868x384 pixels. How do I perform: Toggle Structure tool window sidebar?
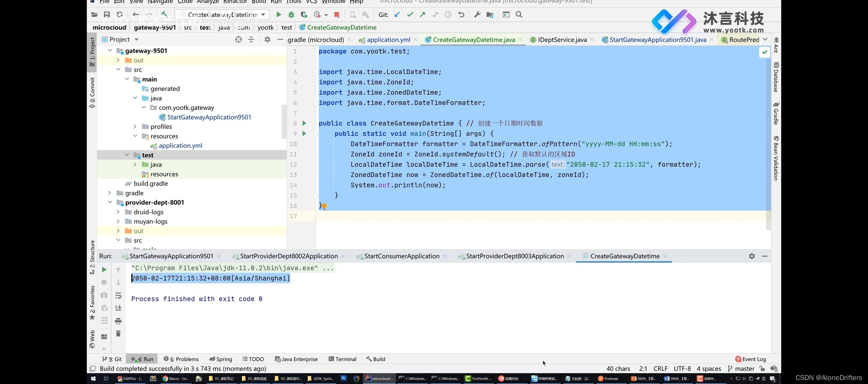click(x=92, y=257)
